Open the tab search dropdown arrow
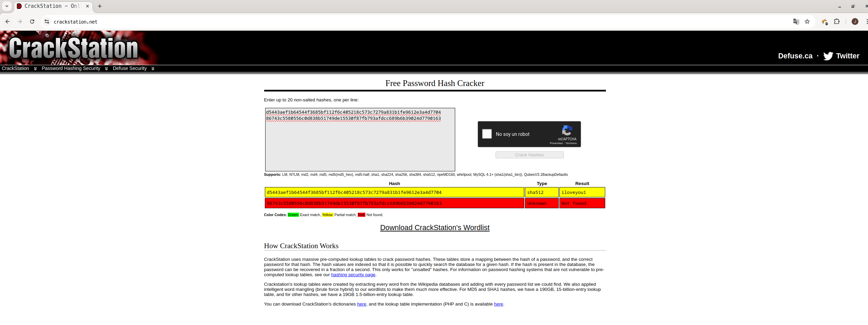The height and width of the screenshot is (325, 868). pyautogui.click(x=6, y=6)
